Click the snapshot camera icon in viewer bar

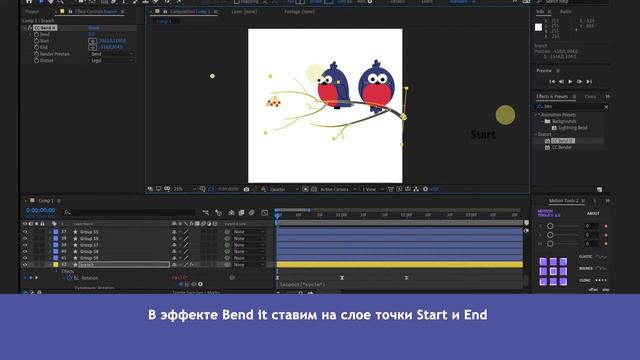pos(246,189)
